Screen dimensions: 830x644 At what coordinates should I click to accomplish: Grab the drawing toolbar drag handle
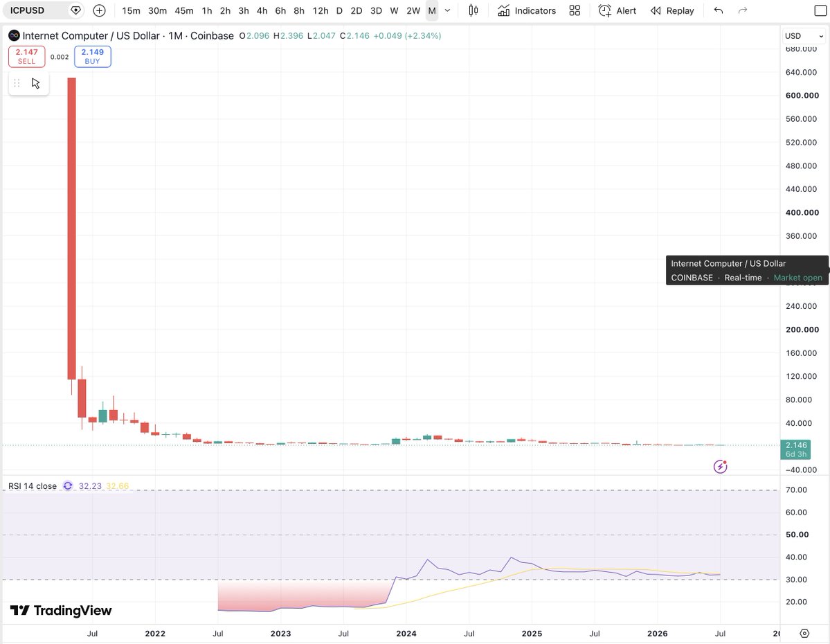[17, 83]
